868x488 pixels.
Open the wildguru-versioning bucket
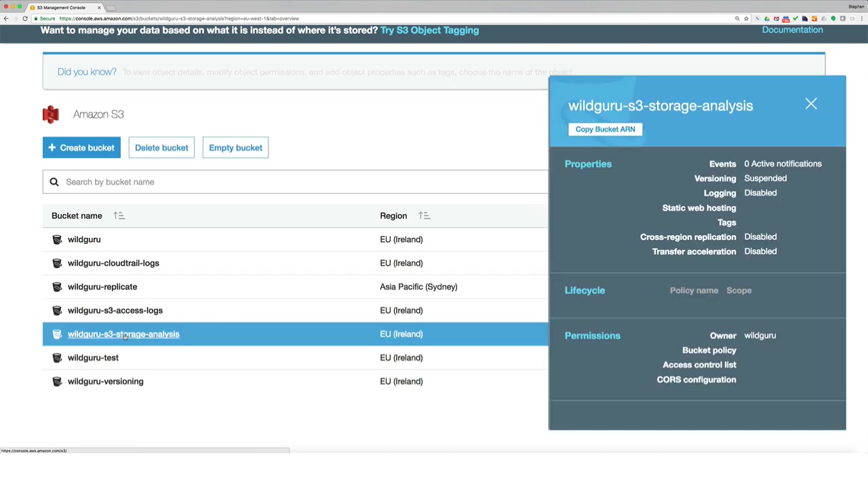click(x=106, y=382)
